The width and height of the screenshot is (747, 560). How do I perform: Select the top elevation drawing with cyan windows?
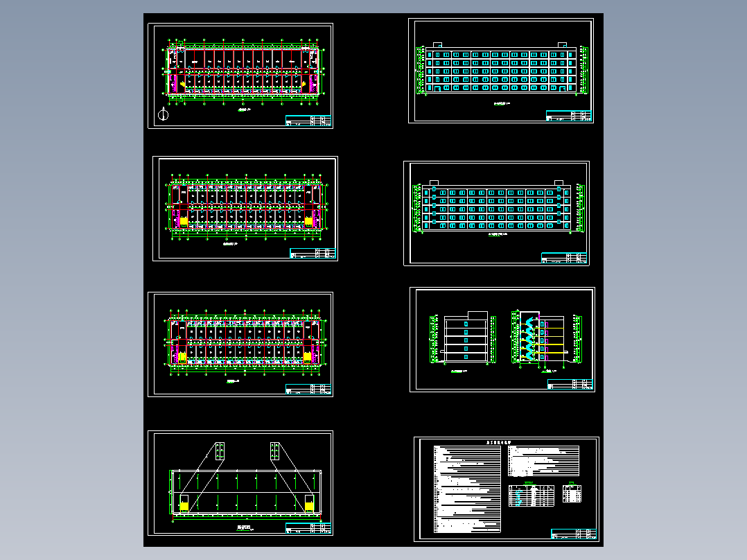click(501, 71)
